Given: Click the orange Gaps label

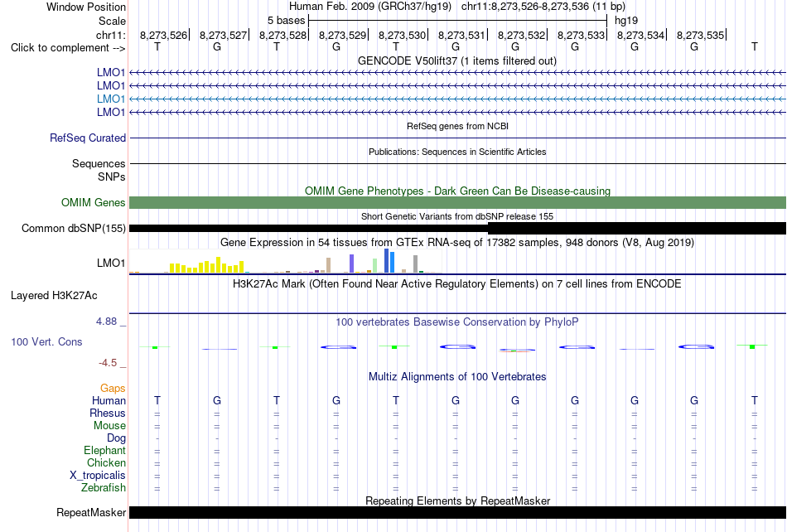Looking at the screenshot, I should 113,388.
